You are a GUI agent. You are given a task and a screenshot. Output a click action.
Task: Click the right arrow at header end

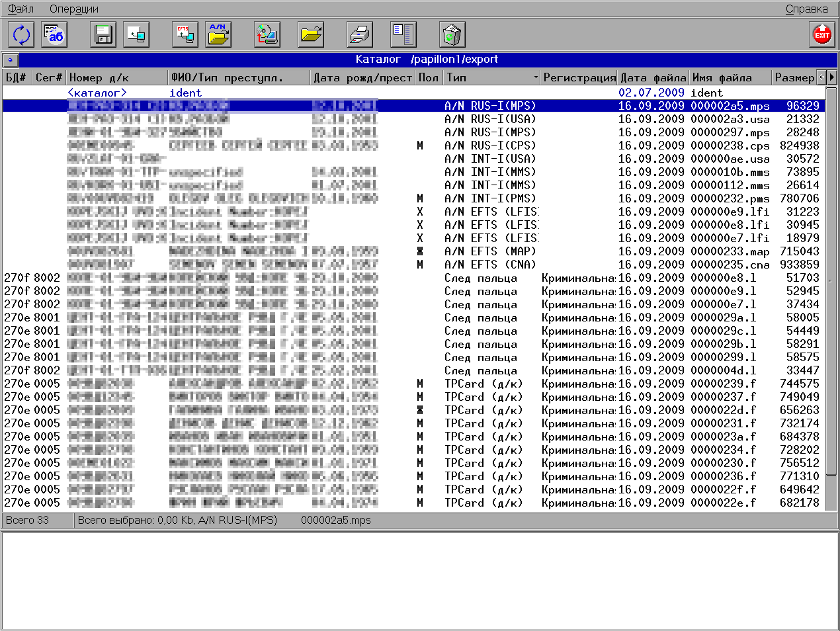[x=832, y=77]
